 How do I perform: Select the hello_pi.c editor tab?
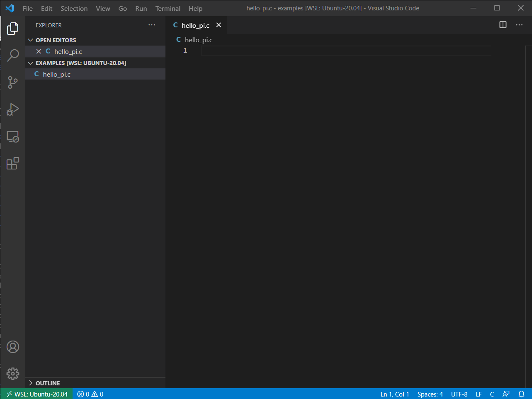pos(197,25)
